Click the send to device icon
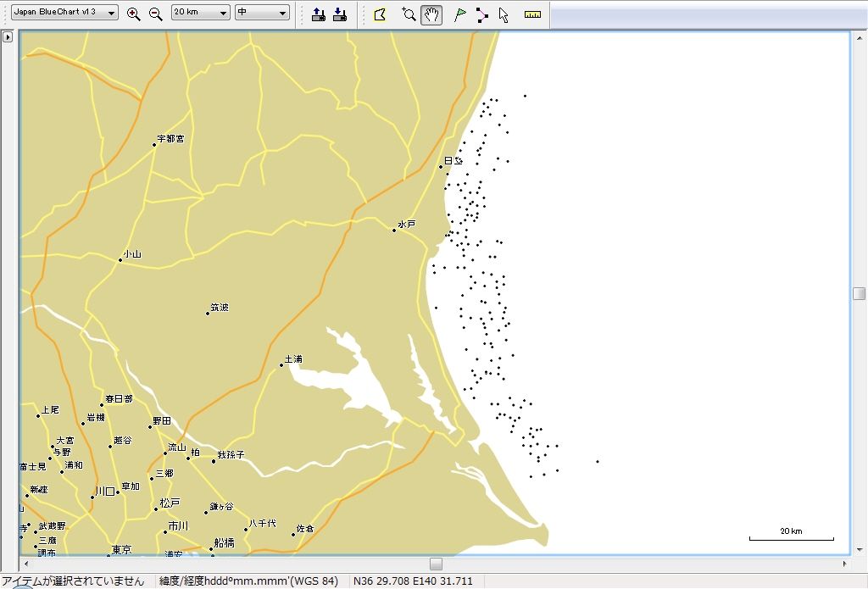Image resolution: width=868 pixels, height=589 pixels. 319,14
